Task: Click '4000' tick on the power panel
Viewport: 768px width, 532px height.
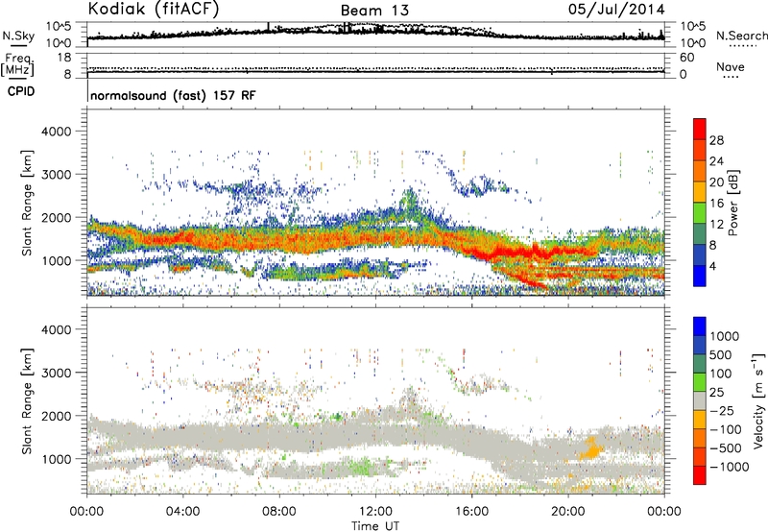Action: [x=56, y=132]
